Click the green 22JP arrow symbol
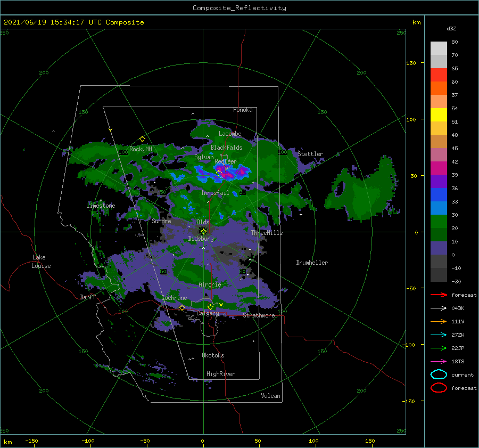Image resolution: width=479 pixels, height=448 pixels. coord(439,348)
